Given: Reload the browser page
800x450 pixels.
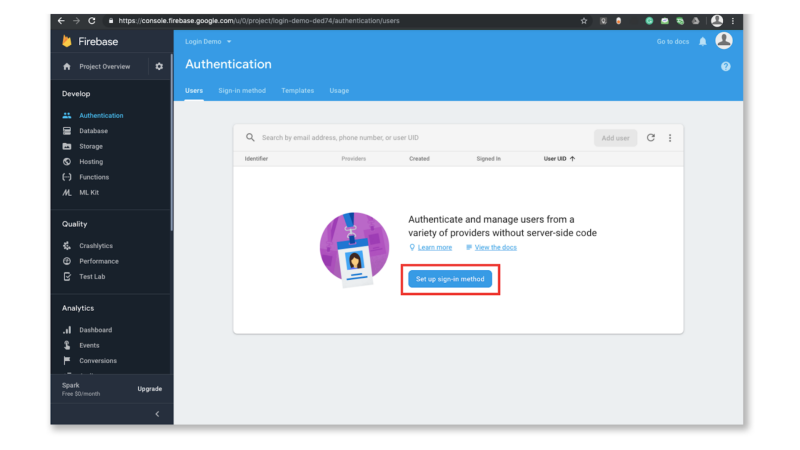Looking at the screenshot, I should click(x=92, y=20).
